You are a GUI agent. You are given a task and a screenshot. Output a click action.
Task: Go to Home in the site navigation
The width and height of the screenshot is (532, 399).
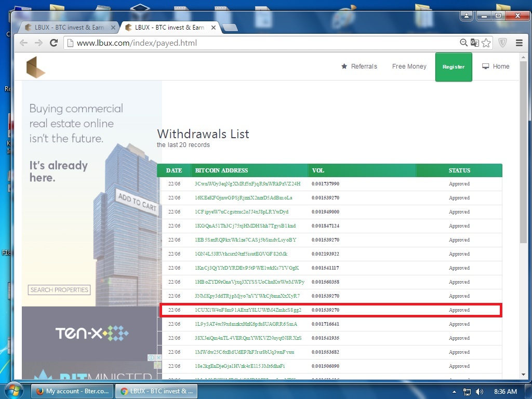pos(496,66)
